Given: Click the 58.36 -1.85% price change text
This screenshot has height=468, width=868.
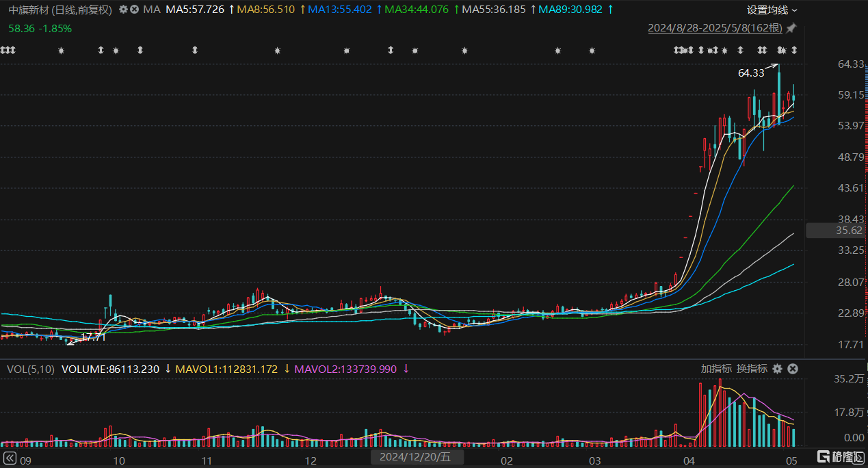Looking at the screenshot, I should (x=40, y=28).
